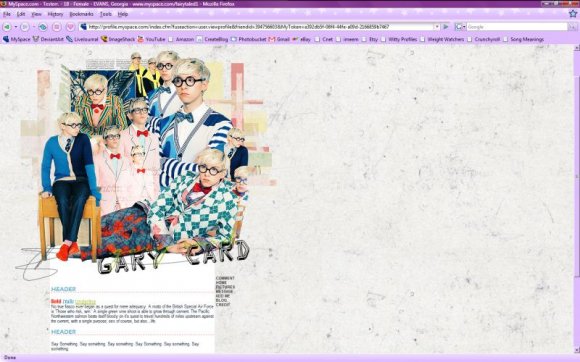Screen dimensions: 580x362
Task: Click the Google search input field
Action: [517, 27]
